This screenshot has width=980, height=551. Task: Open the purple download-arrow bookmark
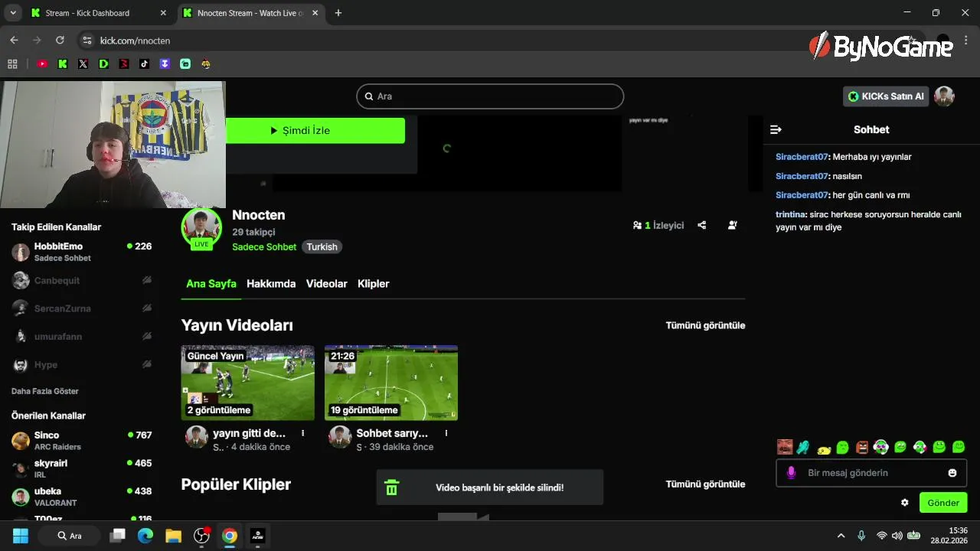[165, 64]
